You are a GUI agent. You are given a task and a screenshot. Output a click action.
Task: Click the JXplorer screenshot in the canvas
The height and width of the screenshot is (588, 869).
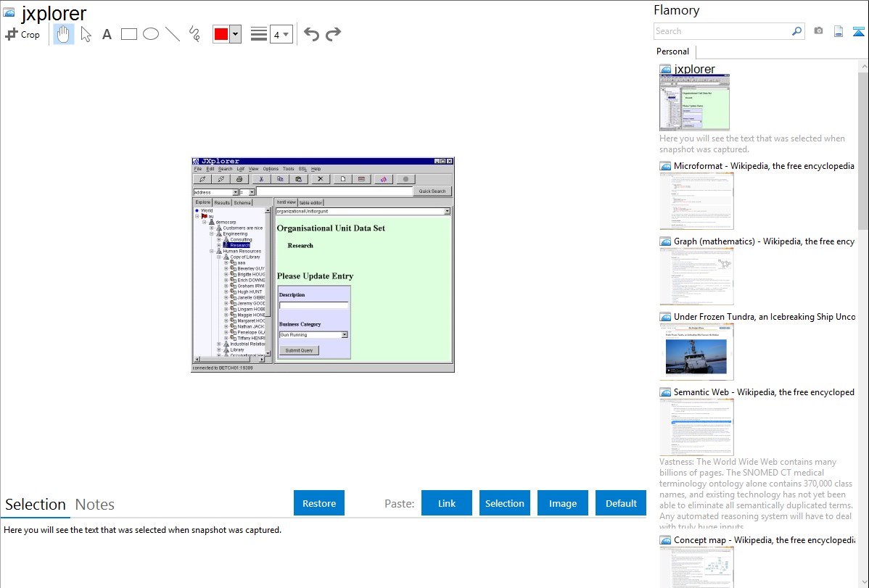323,265
